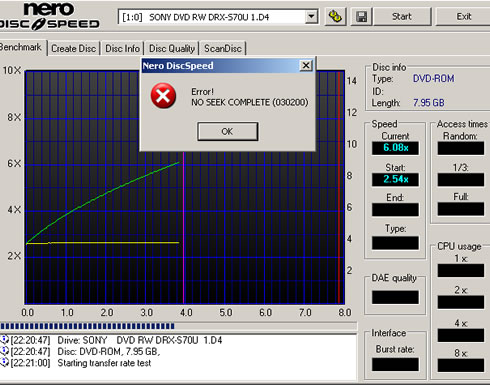The image size is (490, 385).
Task: Click the Nero Disc Speed logo
Action: (49, 16)
